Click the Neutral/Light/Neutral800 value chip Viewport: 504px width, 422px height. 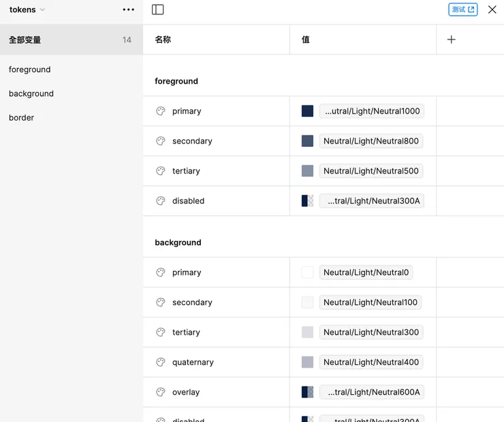click(371, 141)
